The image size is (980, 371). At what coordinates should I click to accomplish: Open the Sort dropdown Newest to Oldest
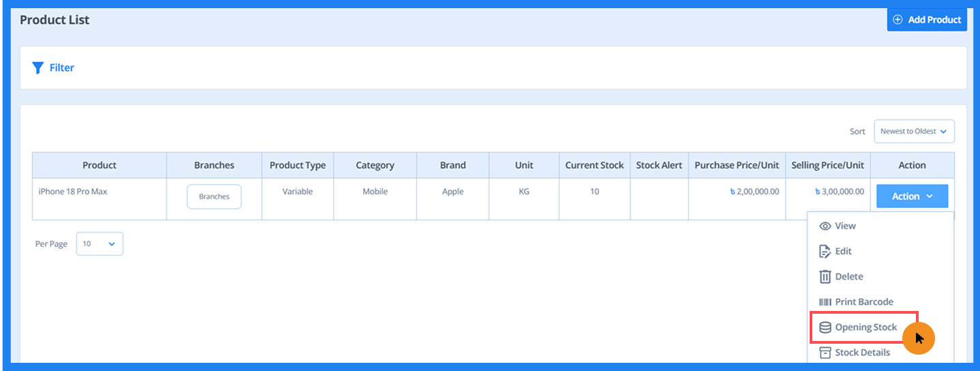tap(913, 132)
